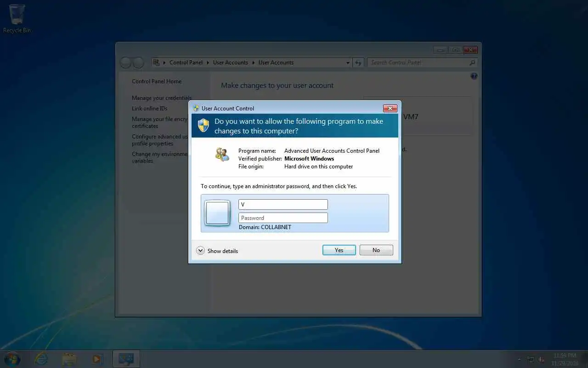The height and width of the screenshot is (368, 588).
Task: Click No in User Account Control dialog
Action: (x=376, y=250)
